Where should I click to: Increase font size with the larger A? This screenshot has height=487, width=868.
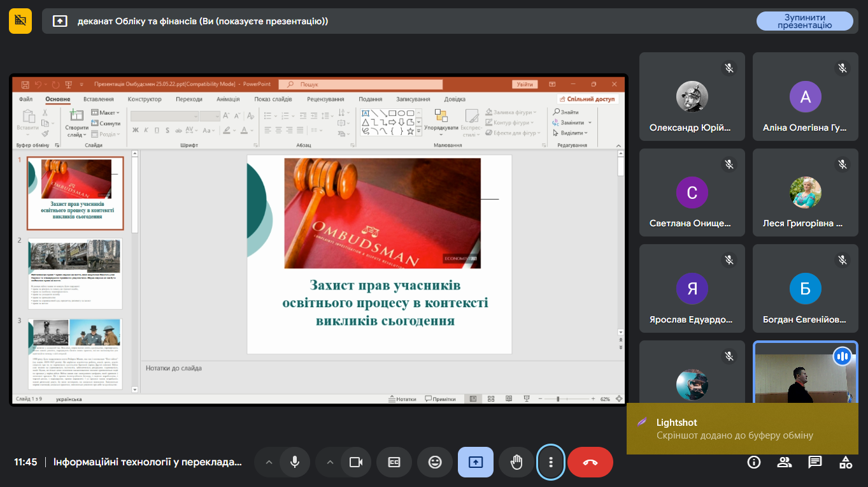[x=227, y=116]
